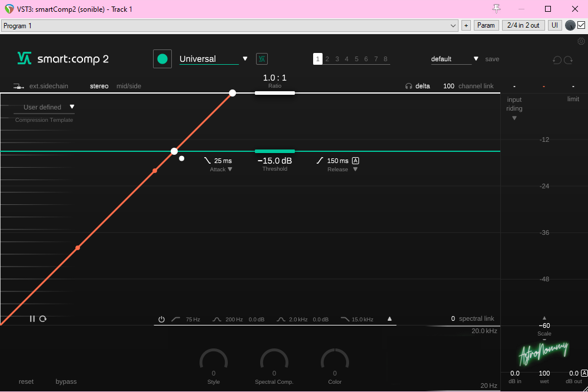Select state slot 3
Viewport: 588px width, 392px height.
point(337,59)
